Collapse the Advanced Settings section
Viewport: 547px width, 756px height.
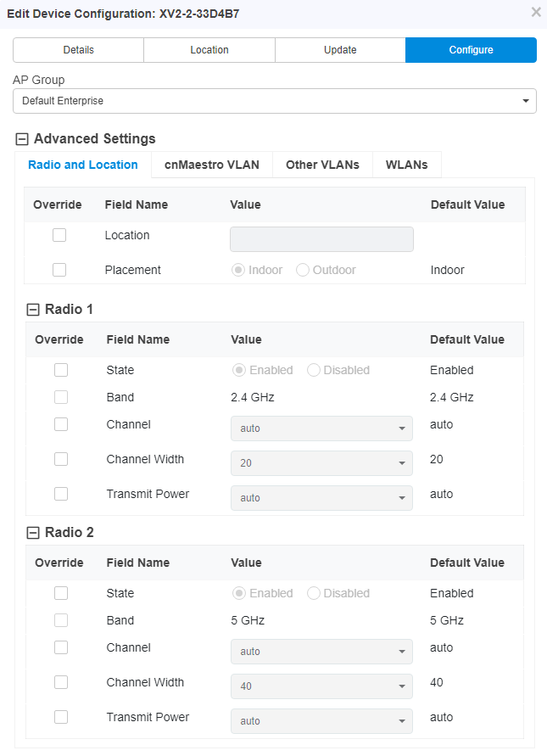(22, 139)
